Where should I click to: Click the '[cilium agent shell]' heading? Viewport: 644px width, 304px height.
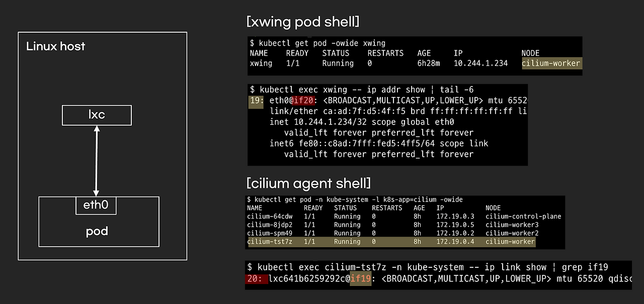[309, 182]
